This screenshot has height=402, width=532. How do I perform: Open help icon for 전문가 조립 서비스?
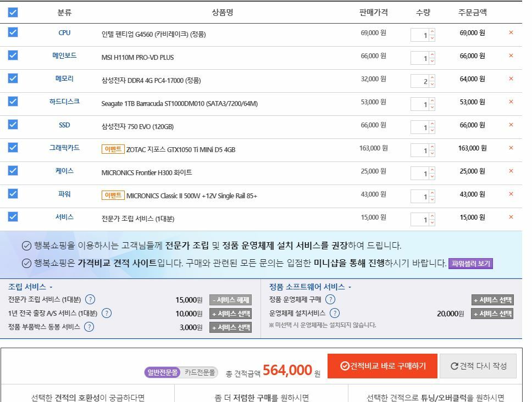tap(90, 299)
